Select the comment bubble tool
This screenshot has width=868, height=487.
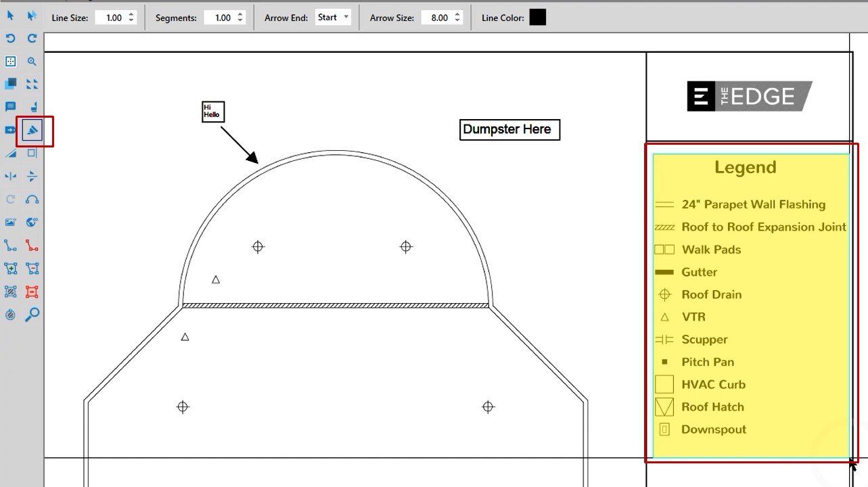coord(10,107)
